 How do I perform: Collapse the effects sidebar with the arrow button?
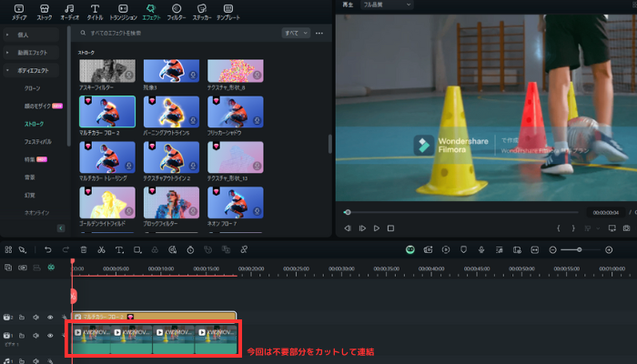[61, 228]
